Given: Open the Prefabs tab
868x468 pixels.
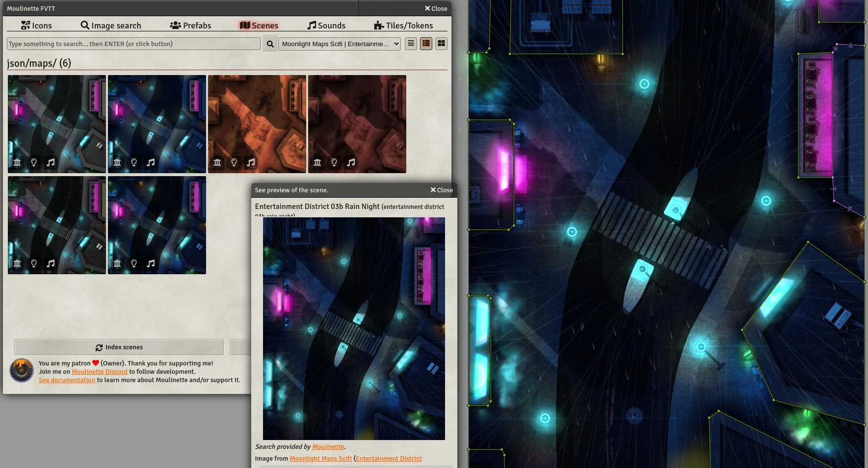Looking at the screenshot, I should (190, 26).
